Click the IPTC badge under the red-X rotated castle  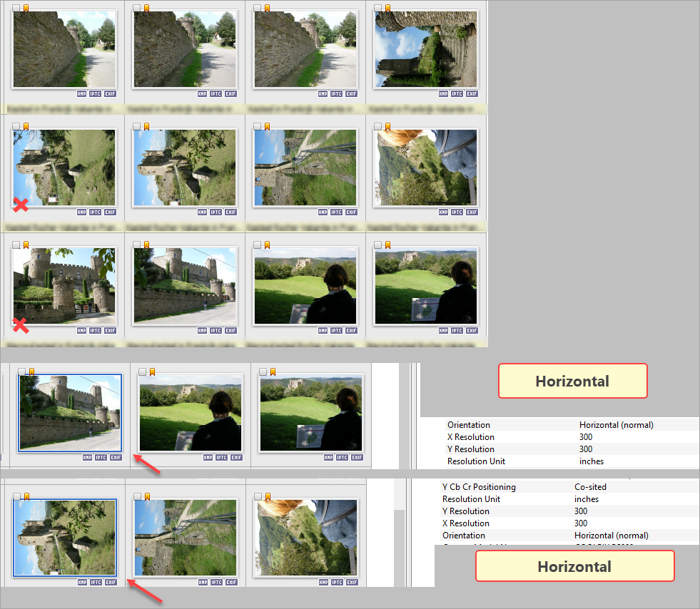(x=96, y=212)
